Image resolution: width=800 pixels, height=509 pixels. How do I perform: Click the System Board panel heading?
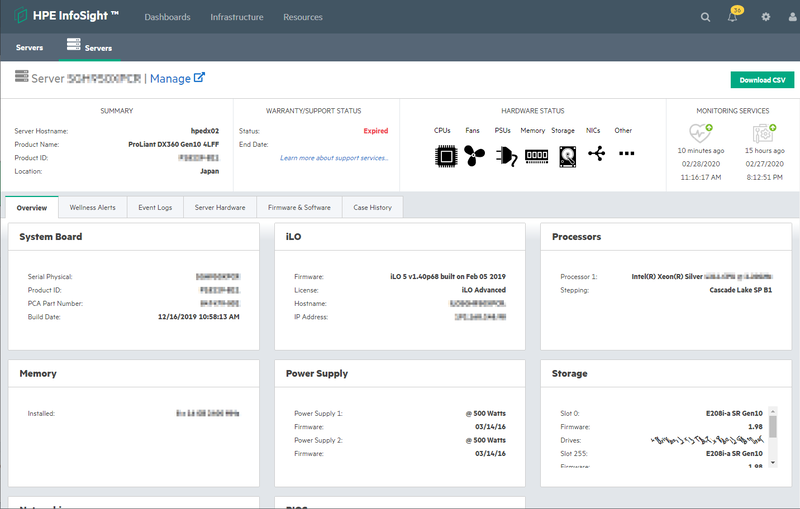pyautogui.click(x=51, y=237)
